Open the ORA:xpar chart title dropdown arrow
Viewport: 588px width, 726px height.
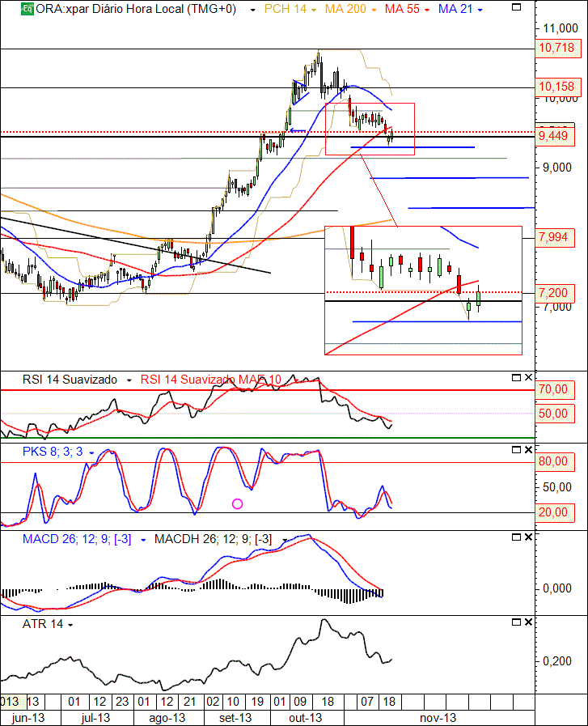(x=252, y=10)
